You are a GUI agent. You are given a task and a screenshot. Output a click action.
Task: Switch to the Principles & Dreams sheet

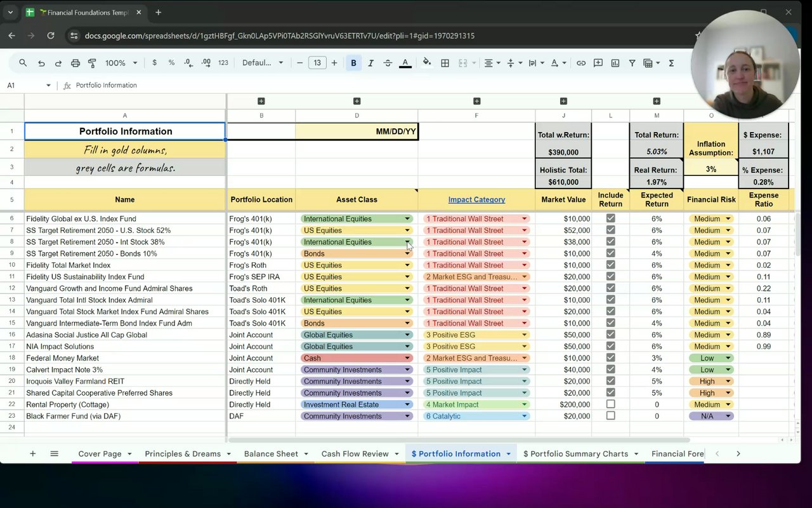[x=183, y=454]
